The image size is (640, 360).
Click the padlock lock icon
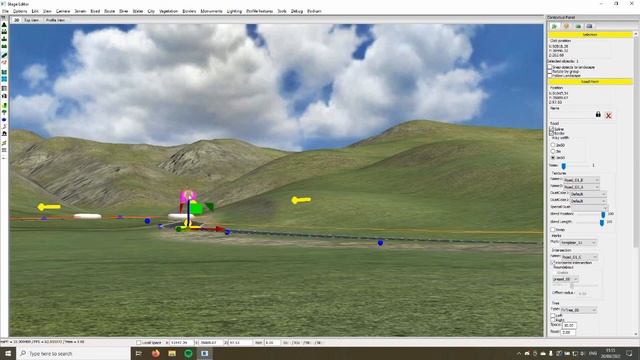(x=598, y=115)
